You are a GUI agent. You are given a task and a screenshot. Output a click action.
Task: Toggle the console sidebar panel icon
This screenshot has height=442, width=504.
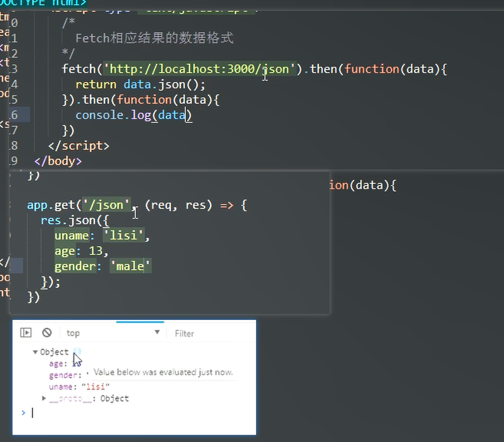point(26,332)
